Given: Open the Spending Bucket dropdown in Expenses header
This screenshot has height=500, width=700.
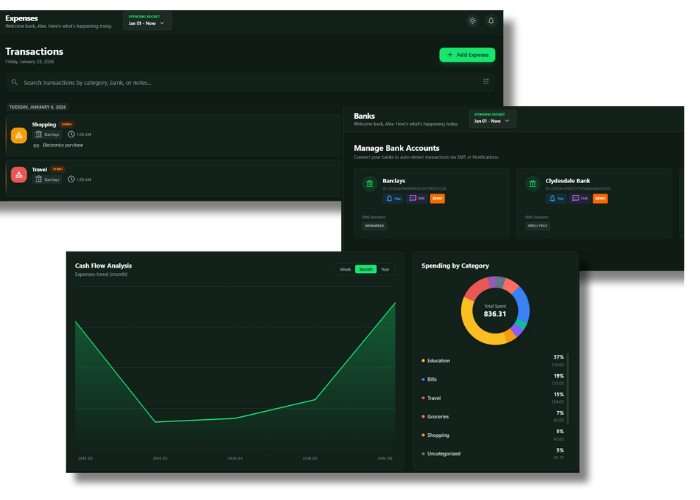Looking at the screenshot, I should 147,21.
